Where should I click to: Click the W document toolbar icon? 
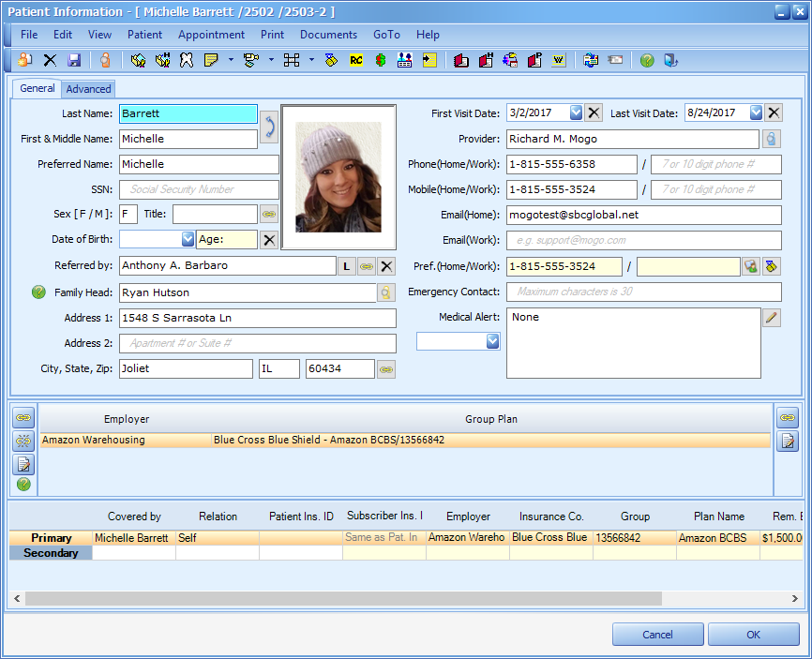tap(558, 61)
